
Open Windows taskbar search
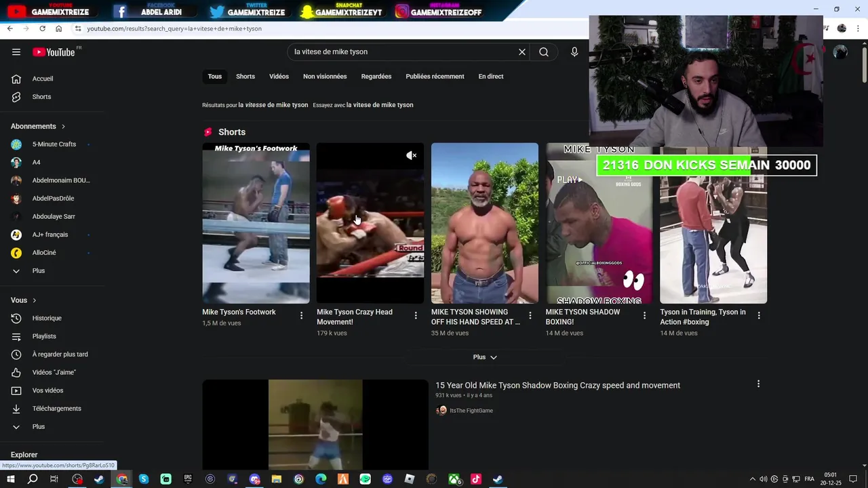33,479
